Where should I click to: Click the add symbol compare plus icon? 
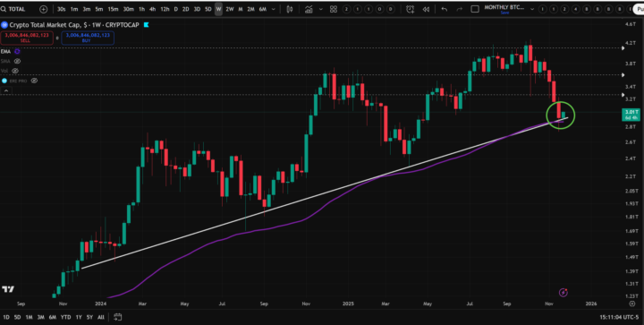click(x=44, y=9)
